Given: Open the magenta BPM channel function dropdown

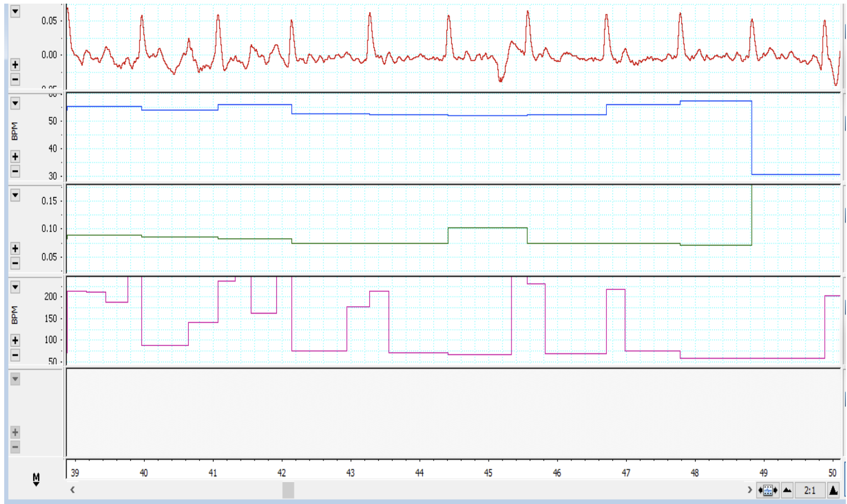Looking at the screenshot, I should point(15,287).
